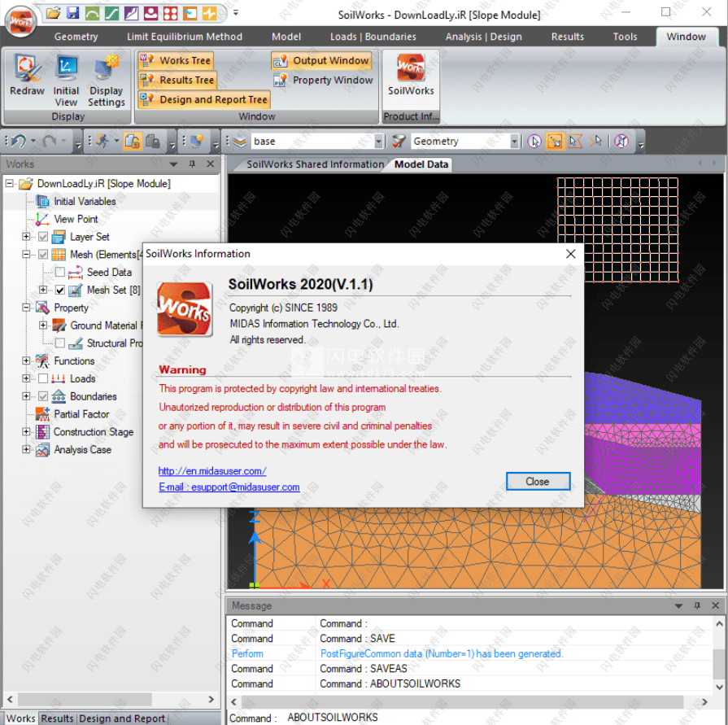Expand the Construction Stage node
The image size is (728, 725).
26,431
